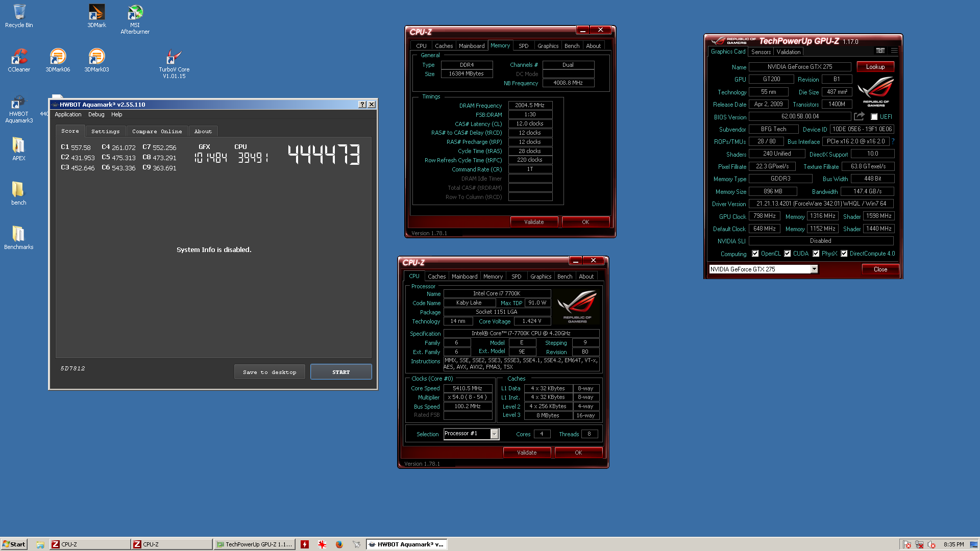The height and width of the screenshot is (551, 980).
Task: Click the Close button in GPU-Z
Action: click(x=880, y=269)
